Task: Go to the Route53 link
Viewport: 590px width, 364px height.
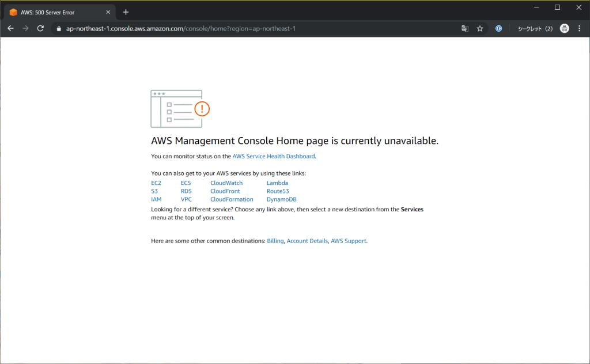Action: click(278, 191)
